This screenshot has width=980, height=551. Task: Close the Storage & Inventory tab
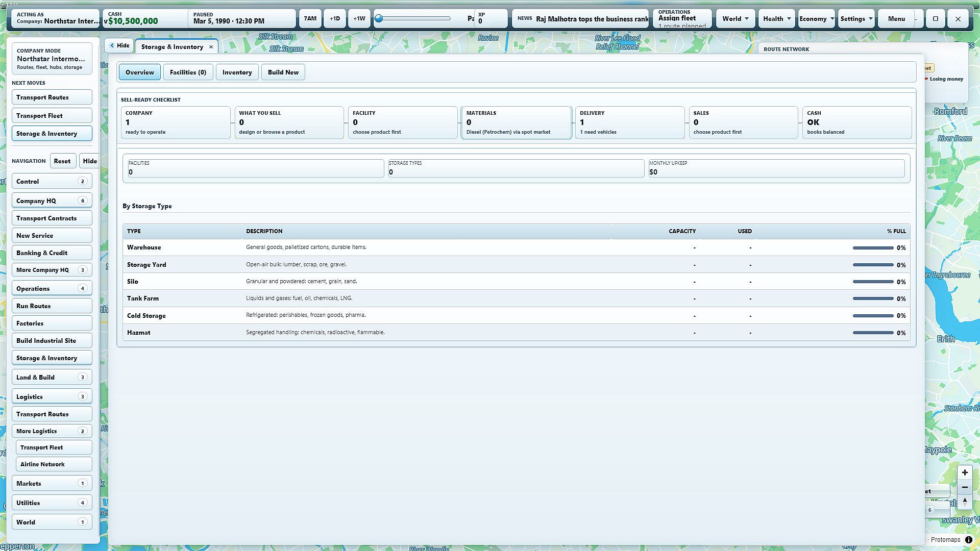[211, 47]
